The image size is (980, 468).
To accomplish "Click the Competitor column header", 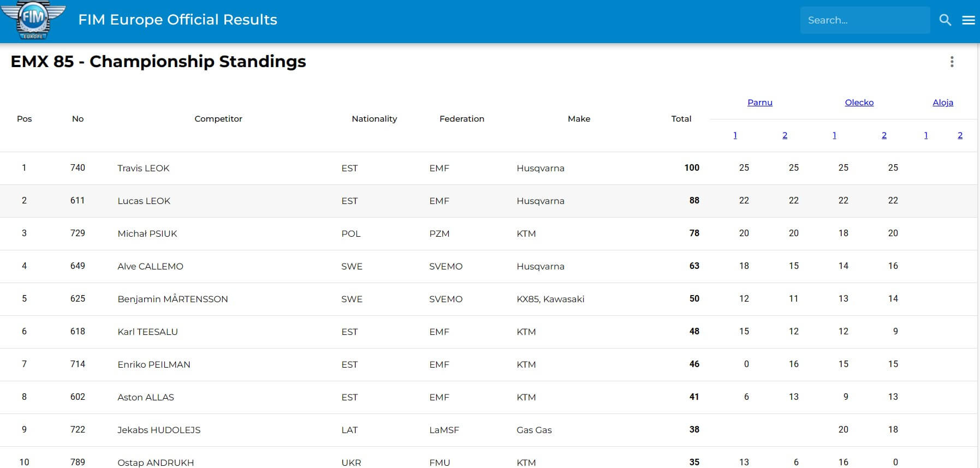I will 218,119.
